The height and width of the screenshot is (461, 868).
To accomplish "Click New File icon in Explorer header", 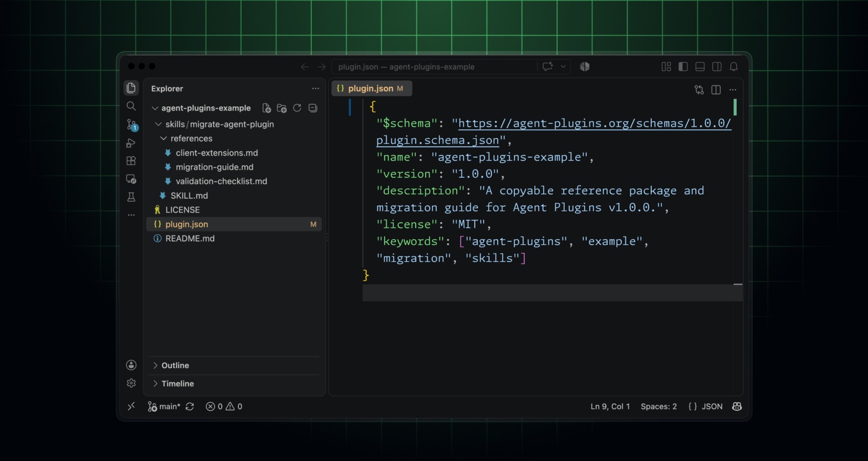I will point(267,108).
